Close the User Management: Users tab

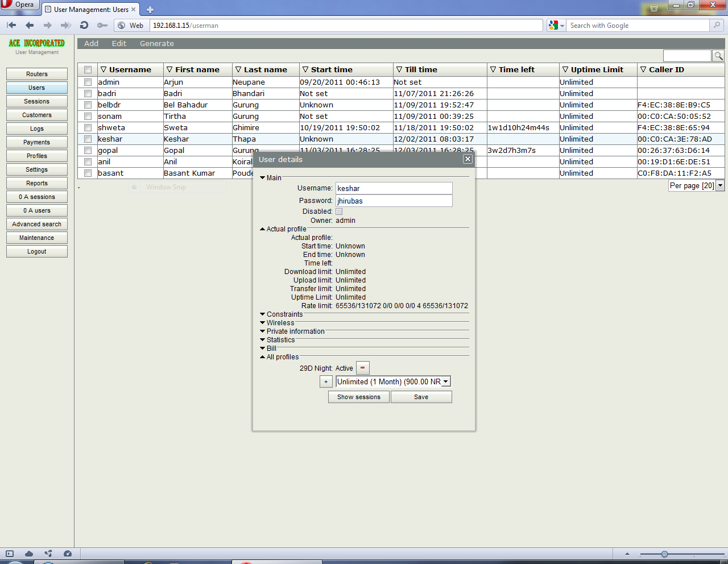(134, 10)
